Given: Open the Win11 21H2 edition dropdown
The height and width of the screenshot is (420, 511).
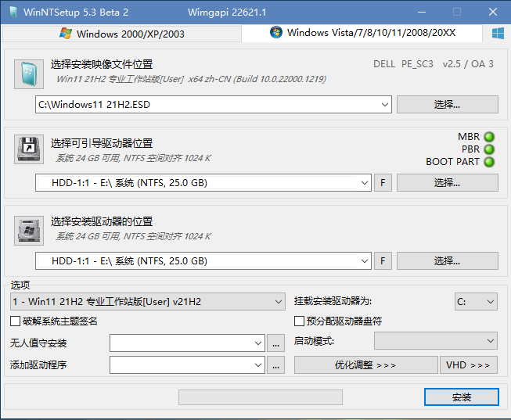Looking at the screenshot, I should pos(148,302).
